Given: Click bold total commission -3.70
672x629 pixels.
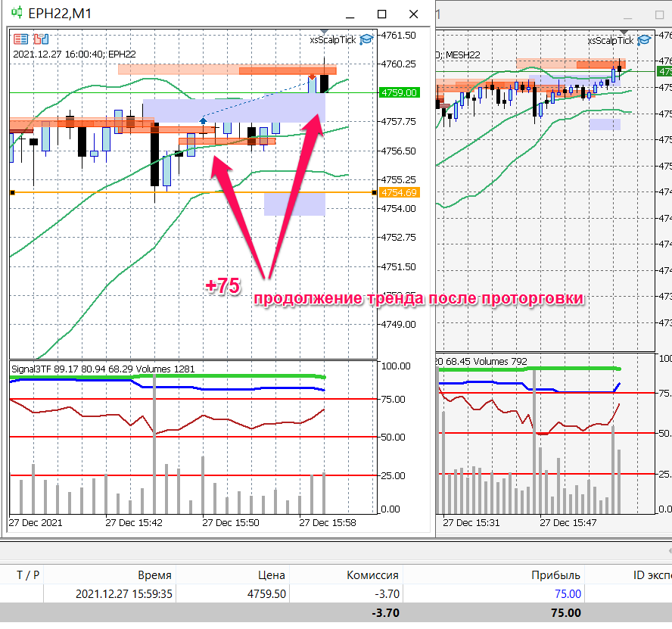Looking at the screenshot, I should tap(386, 612).
